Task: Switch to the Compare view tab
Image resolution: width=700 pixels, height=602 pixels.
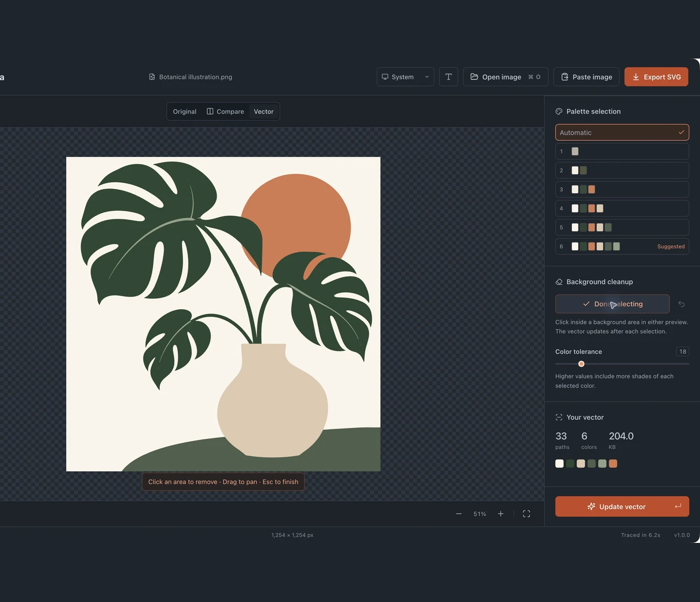Action: tap(225, 112)
